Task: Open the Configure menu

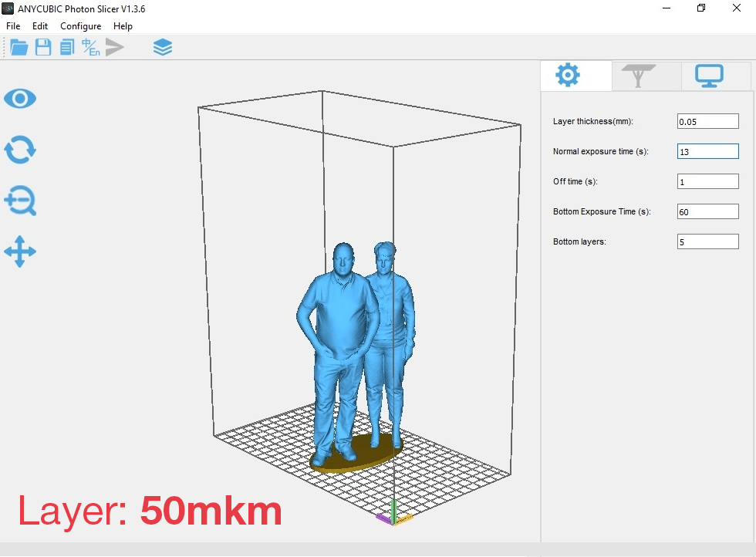Action: 80,26
